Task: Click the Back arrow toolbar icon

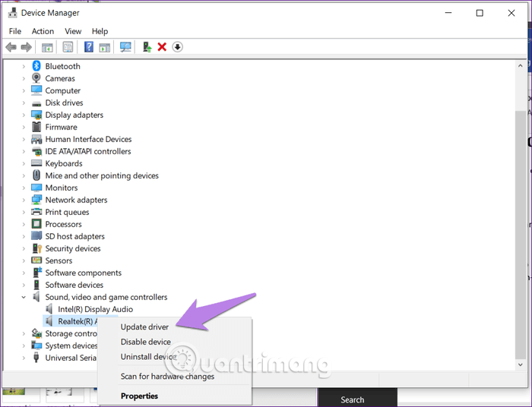Action: 11,47
